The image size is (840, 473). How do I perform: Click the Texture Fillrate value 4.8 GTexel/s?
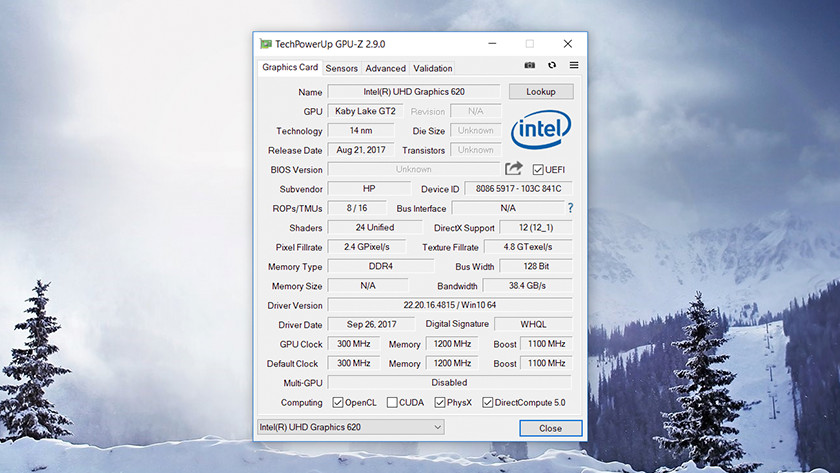pos(528,247)
